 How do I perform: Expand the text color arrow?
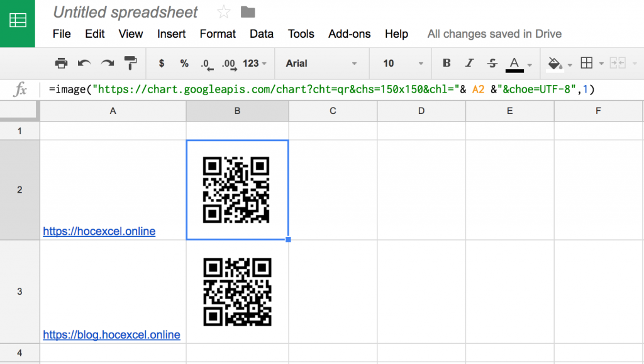530,65
